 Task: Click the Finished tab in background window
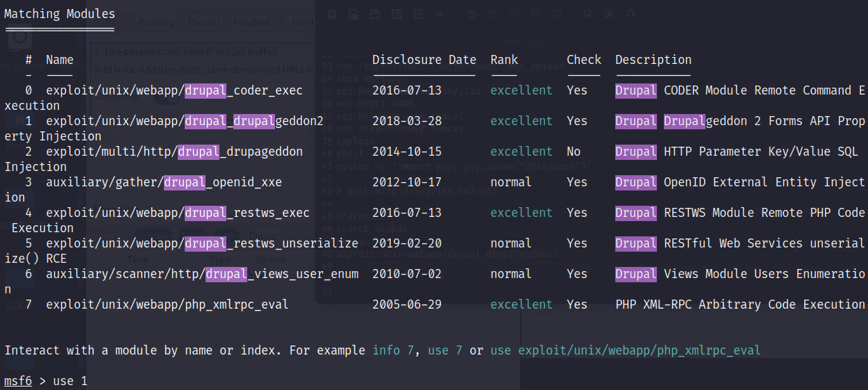(x=251, y=23)
